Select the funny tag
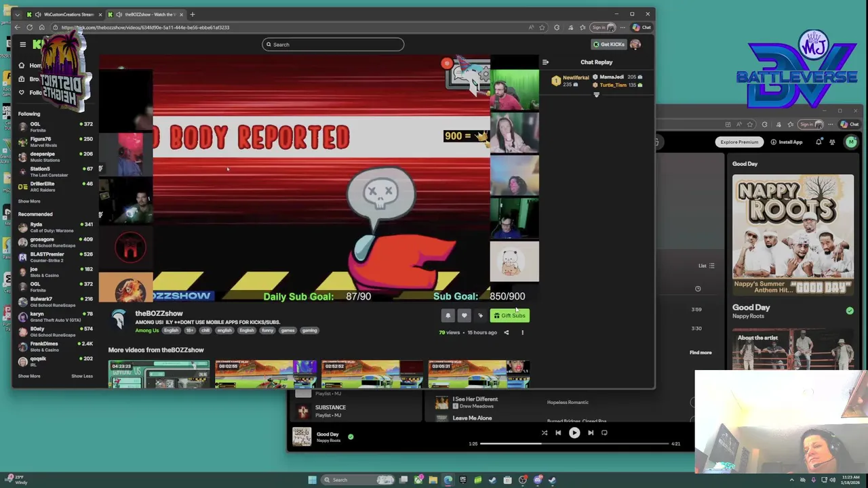This screenshot has height=488, width=868. tap(268, 330)
